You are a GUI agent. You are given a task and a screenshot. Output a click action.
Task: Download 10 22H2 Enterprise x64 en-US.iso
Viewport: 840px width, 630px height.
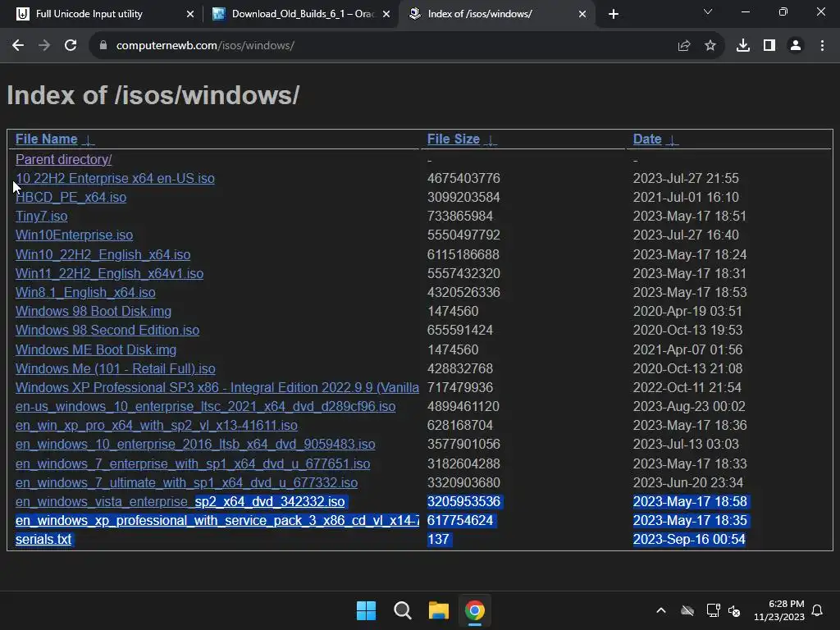pos(115,178)
